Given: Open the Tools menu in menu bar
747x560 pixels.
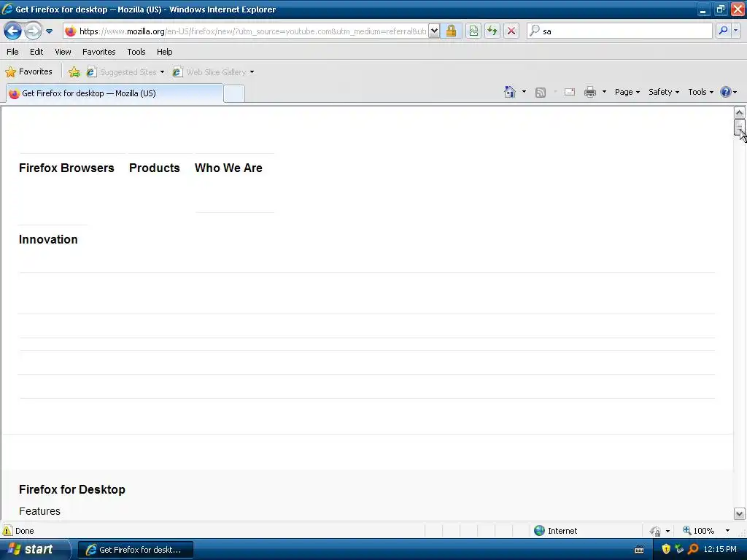Looking at the screenshot, I should pyautogui.click(x=136, y=52).
